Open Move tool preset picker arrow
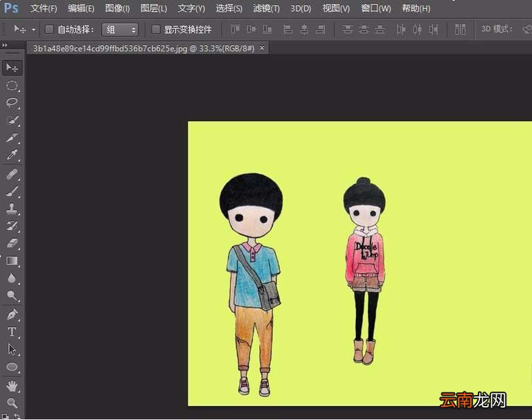The image size is (532, 420). coord(33,30)
